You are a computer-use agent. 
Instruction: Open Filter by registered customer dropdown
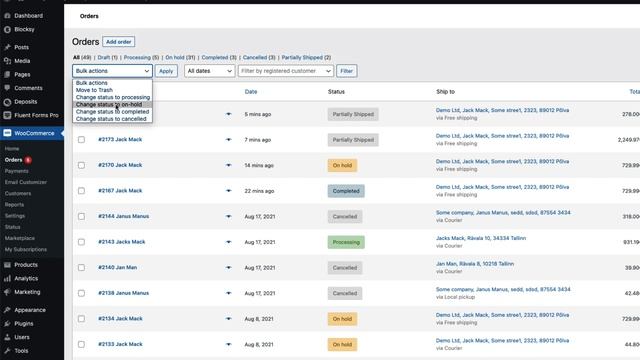point(286,71)
